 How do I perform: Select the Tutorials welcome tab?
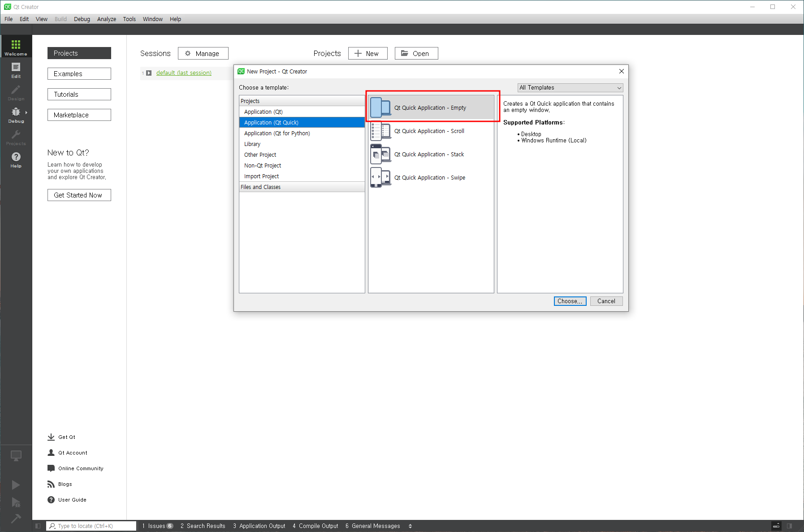click(79, 94)
